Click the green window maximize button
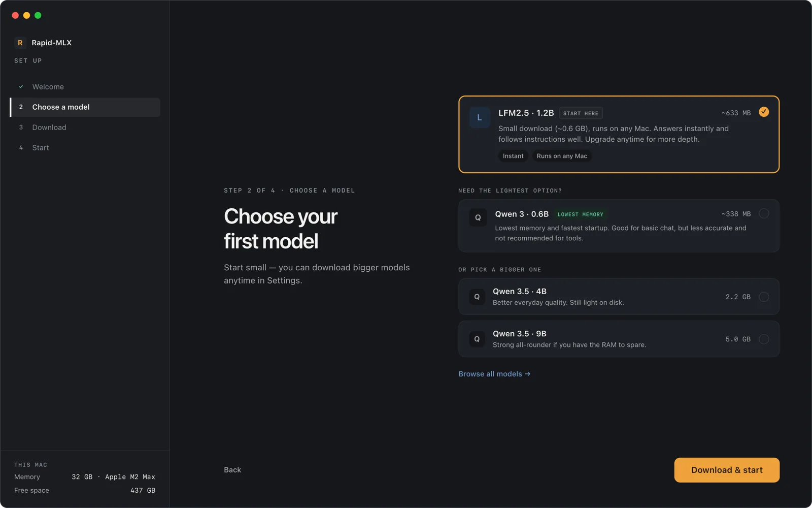The image size is (812, 508). click(x=38, y=15)
